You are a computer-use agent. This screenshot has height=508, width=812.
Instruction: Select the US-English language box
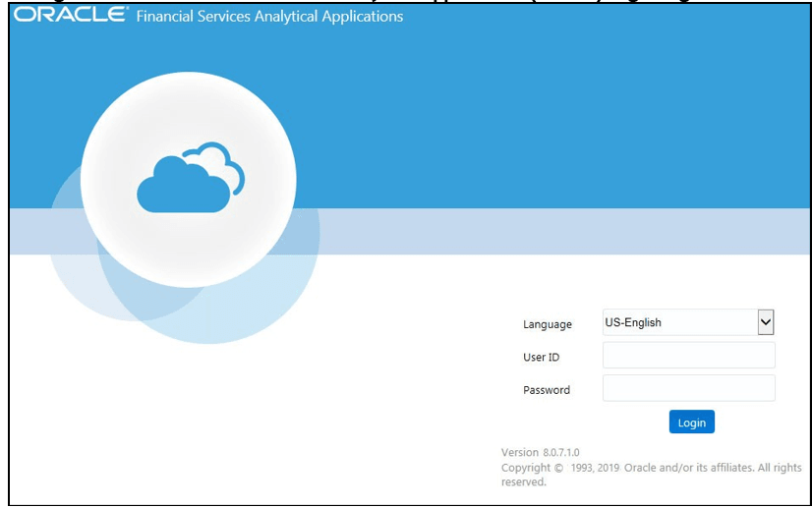click(x=688, y=322)
